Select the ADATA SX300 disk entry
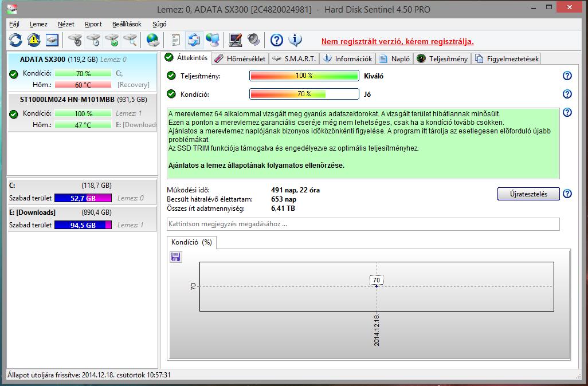The image size is (588, 386). (82, 72)
